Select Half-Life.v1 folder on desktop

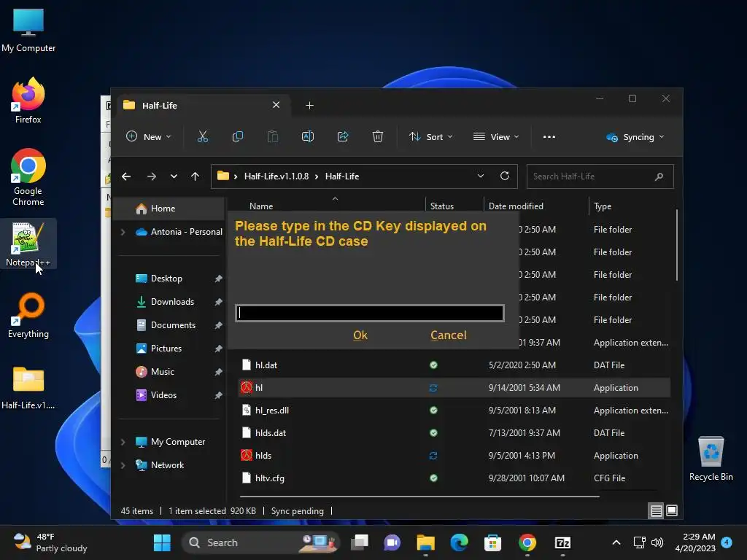(28, 387)
